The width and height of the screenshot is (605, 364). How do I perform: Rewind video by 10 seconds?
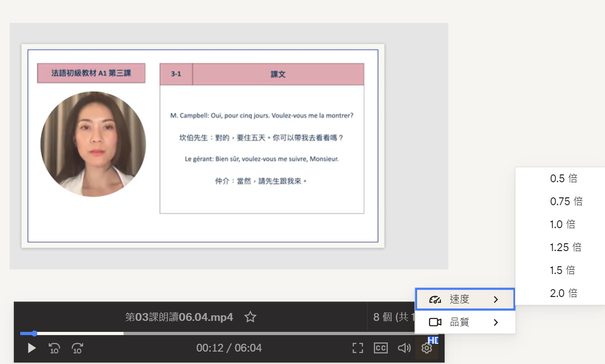click(x=54, y=348)
